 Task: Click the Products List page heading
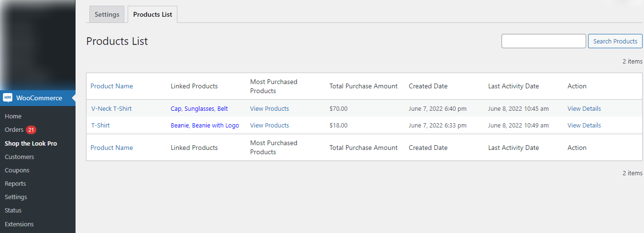point(117,41)
